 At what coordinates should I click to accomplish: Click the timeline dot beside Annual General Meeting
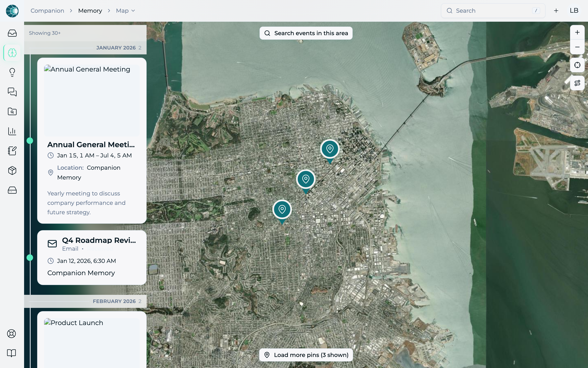pos(30,141)
